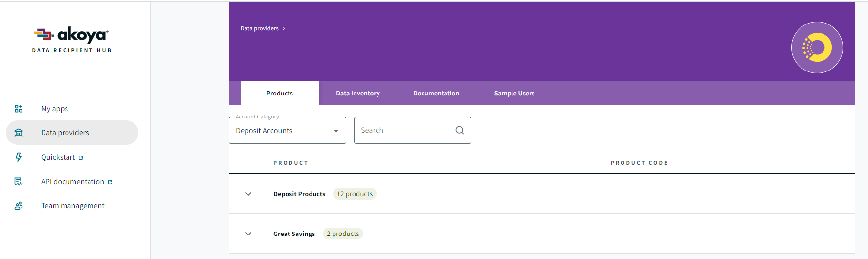This screenshot has width=868, height=259.
Task: Click the Deposit Products name
Action: pos(299,194)
